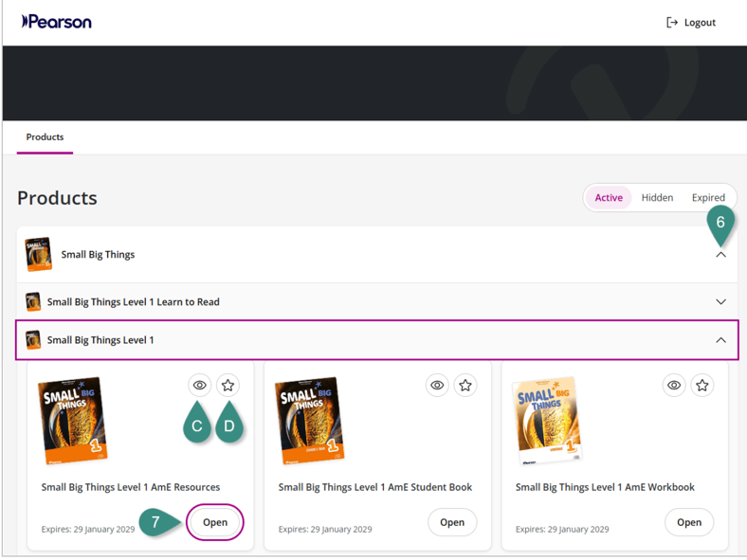
Task: Click the Small Big Things Level 1 book icon
Action: [x=33, y=340]
